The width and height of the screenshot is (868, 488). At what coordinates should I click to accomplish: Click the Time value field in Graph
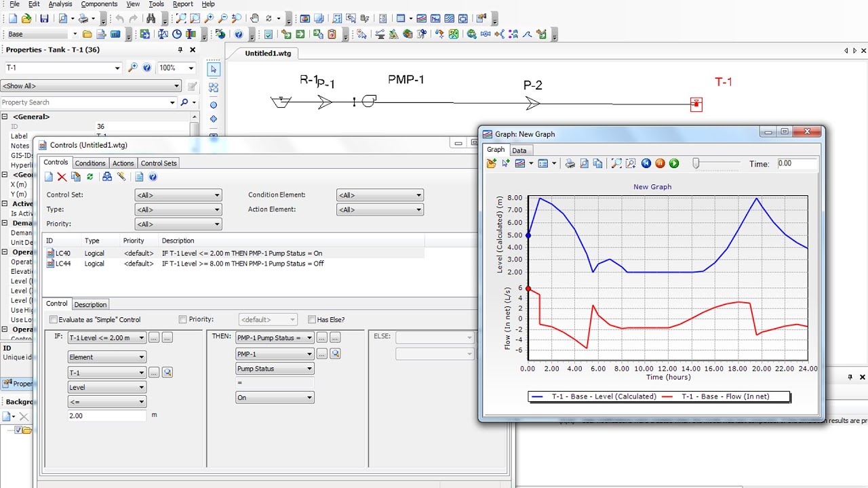[x=797, y=163]
